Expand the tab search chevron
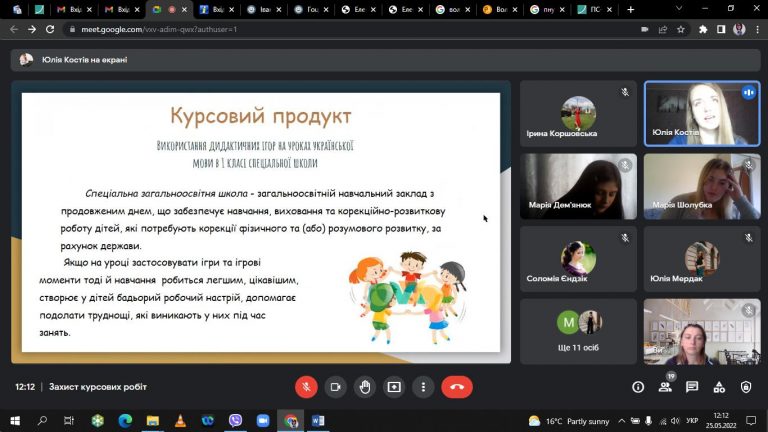 [679, 9]
